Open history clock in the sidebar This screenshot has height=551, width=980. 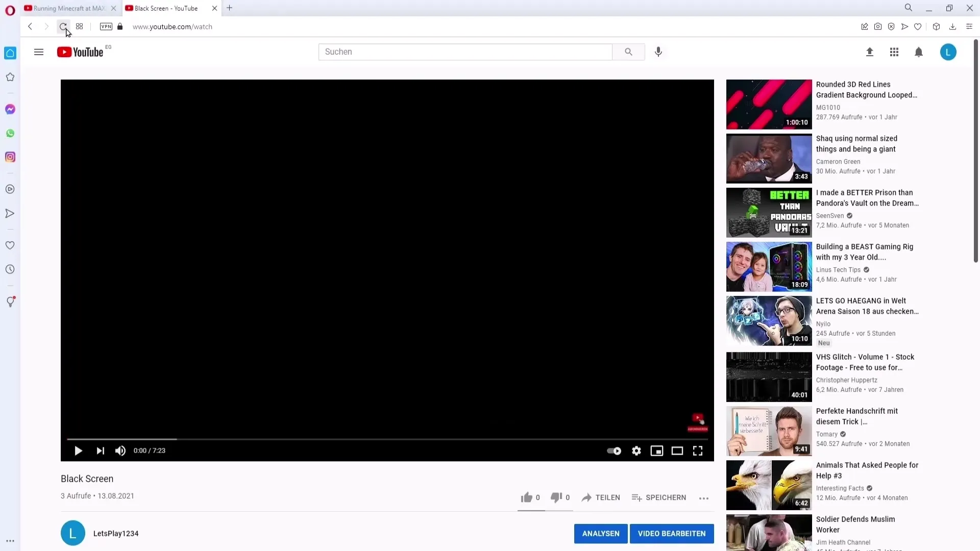(x=10, y=269)
